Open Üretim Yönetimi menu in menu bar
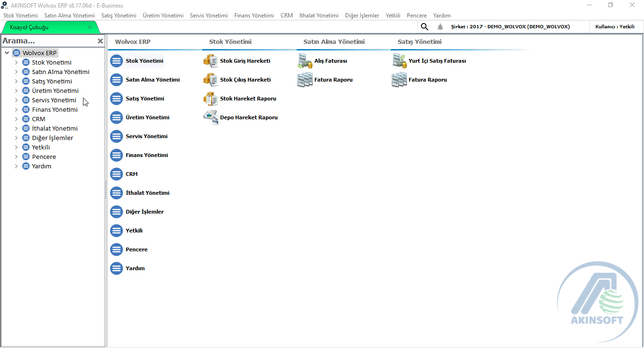The image size is (644, 348). pyautogui.click(x=163, y=16)
